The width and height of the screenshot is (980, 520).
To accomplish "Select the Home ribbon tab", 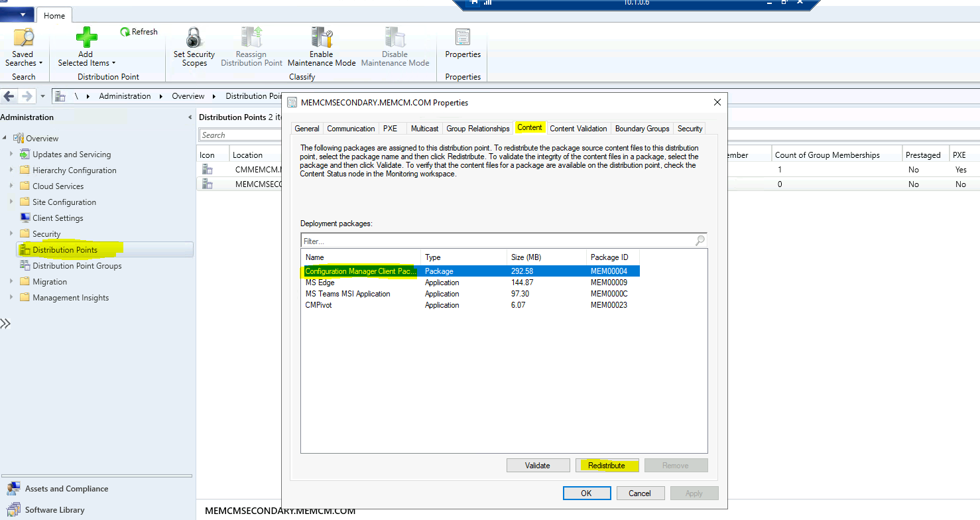I will (x=54, y=16).
